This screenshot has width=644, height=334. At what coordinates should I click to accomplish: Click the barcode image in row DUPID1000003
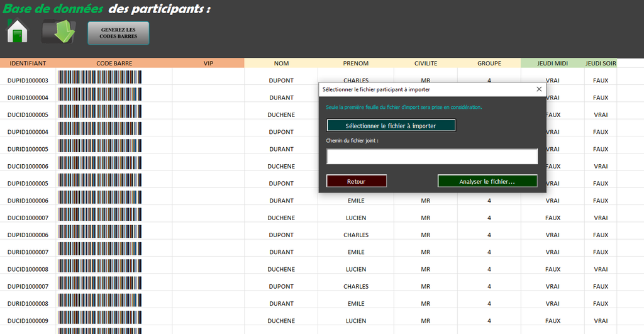click(x=100, y=77)
